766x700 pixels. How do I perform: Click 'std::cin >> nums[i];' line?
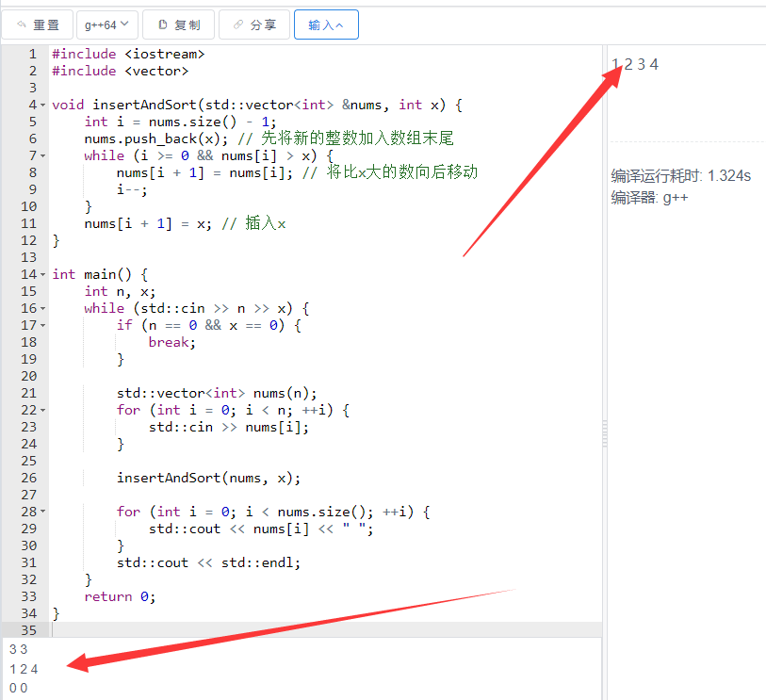229,427
